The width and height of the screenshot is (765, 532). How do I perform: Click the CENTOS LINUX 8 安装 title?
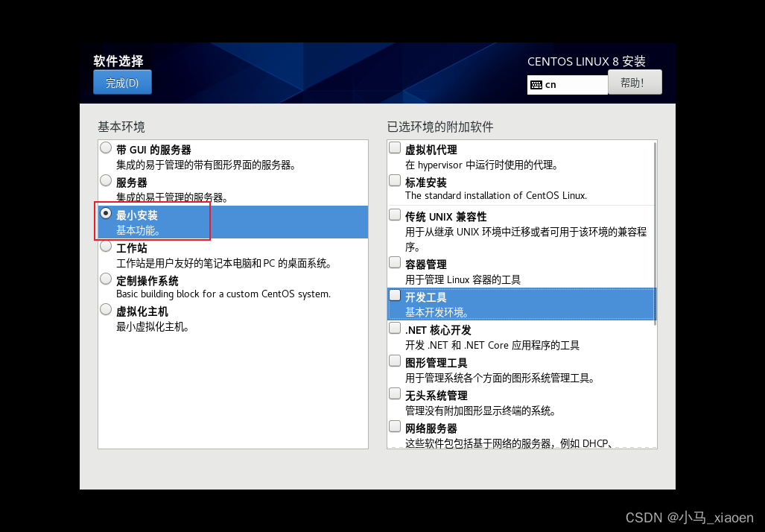pyautogui.click(x=586, y=62)
